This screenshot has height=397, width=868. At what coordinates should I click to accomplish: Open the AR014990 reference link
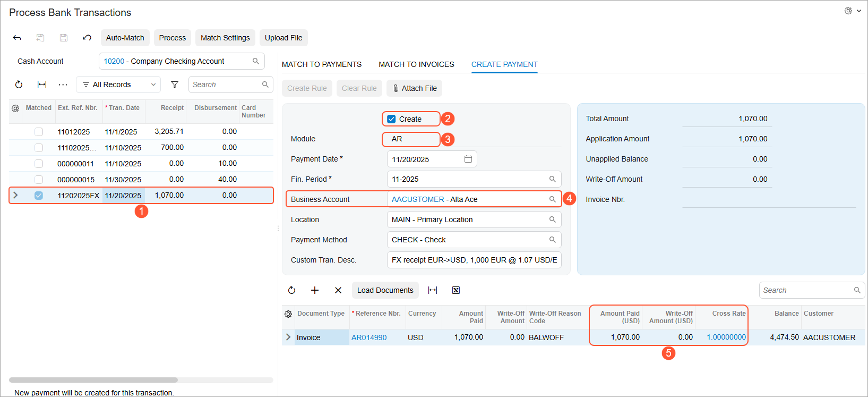[x=369, y=337]
